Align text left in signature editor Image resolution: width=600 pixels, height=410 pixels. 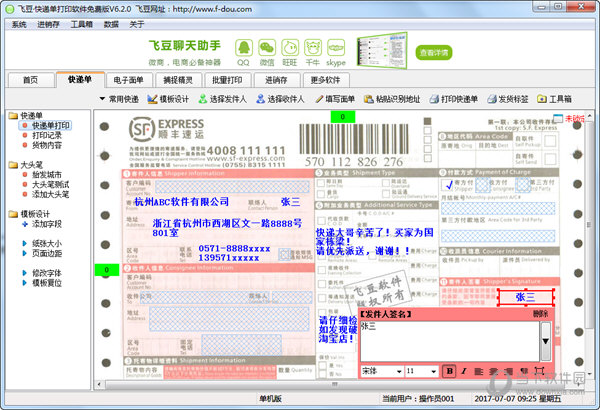(x=479, y=371)
